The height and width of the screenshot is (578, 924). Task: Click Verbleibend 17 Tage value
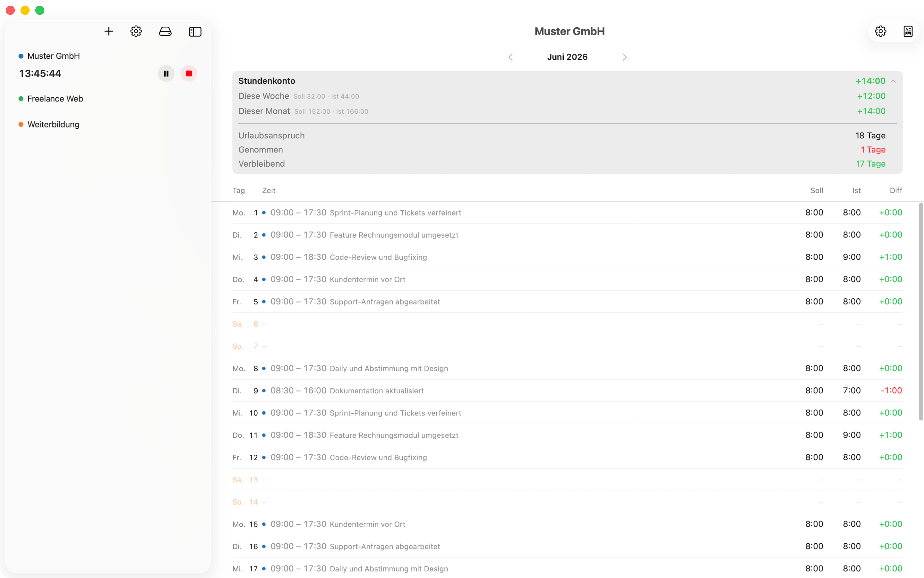tap(870, 164)
